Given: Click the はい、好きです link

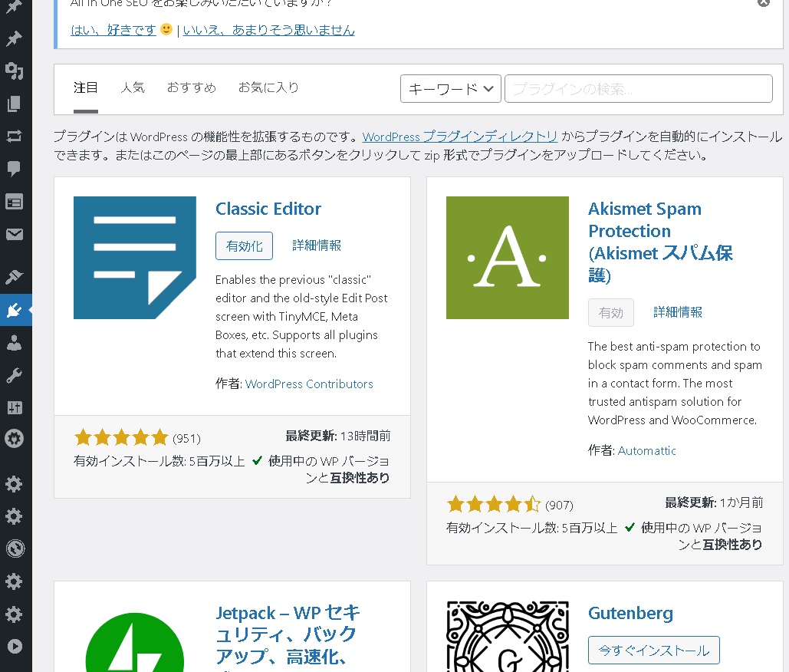Looking at the screenshot, I should [113, 30].
